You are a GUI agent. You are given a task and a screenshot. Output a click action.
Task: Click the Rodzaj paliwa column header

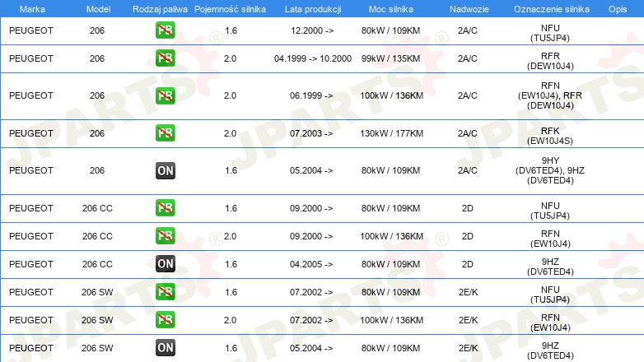160,9
